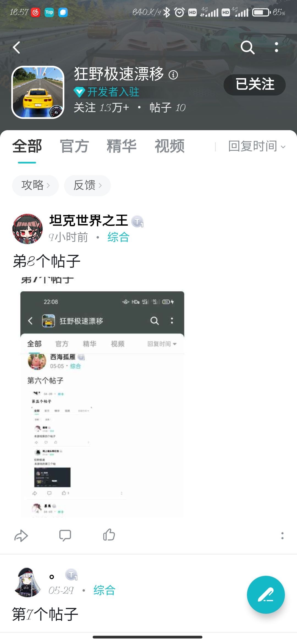Image resolution: width=297 pixels, height=644 pixels.
Task: Tap the floating compose post button
Action: pos(266,594)
